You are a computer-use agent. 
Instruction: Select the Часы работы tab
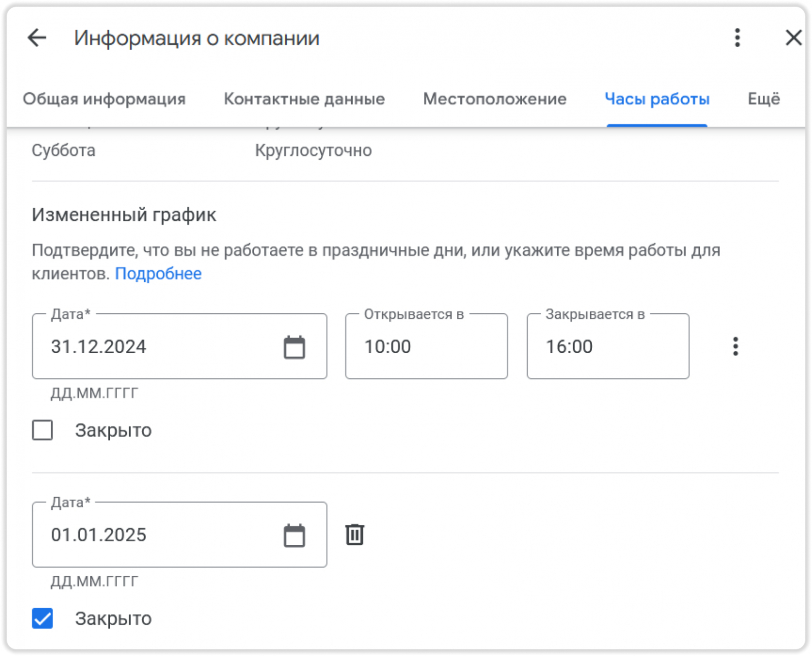657,99
